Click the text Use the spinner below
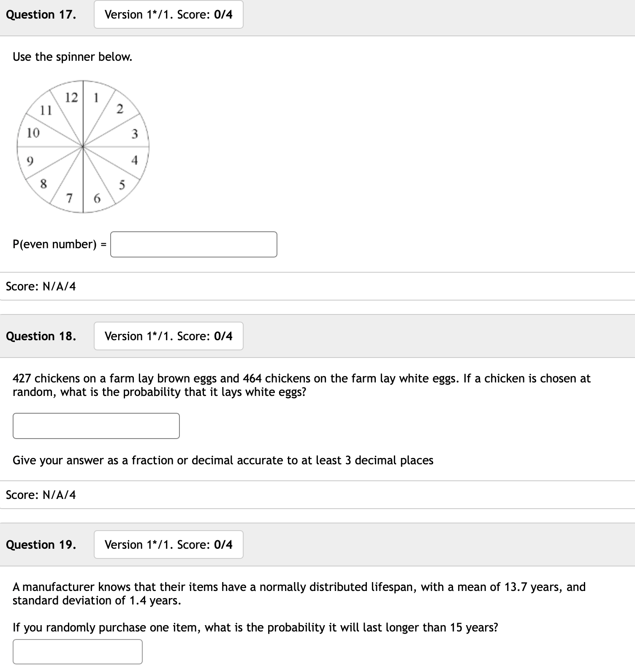This screenshot has height=672, width=635. 72,57
